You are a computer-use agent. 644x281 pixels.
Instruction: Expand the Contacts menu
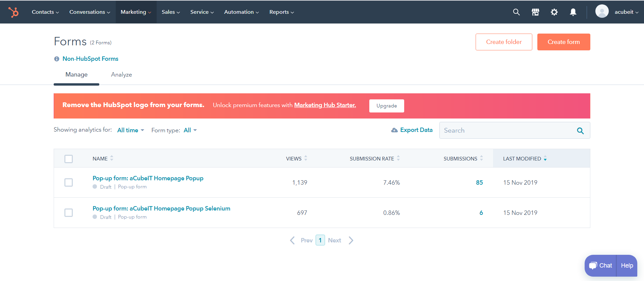45,12
